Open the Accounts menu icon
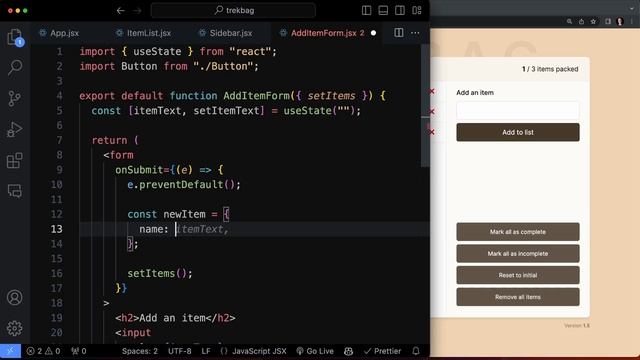 (15, 298)
